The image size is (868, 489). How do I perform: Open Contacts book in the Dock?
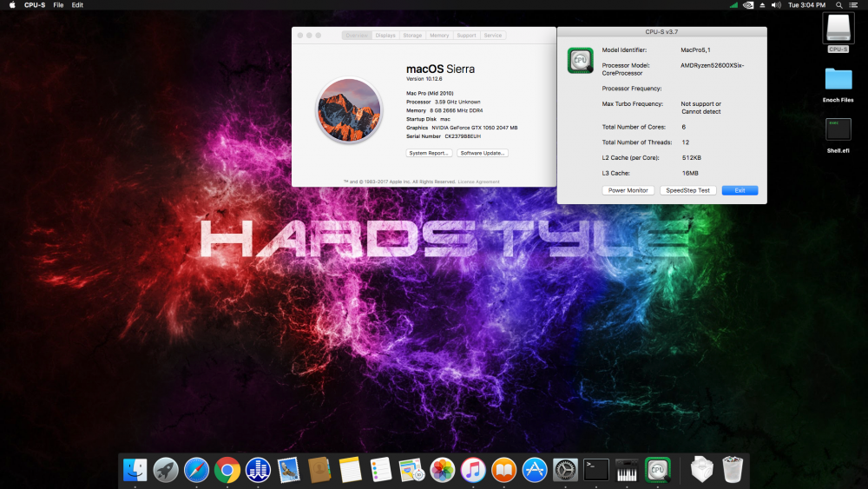point(319,470)
